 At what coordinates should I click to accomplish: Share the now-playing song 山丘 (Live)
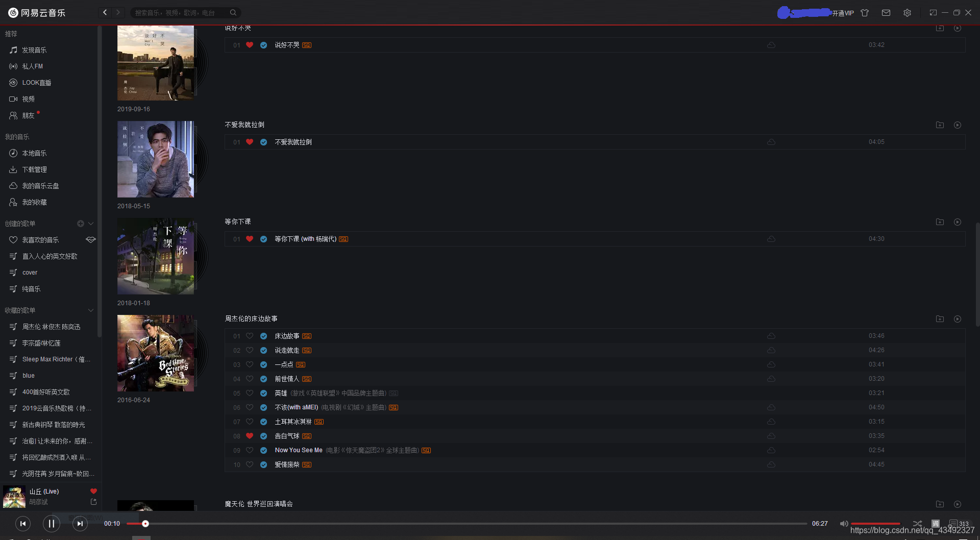93,502
